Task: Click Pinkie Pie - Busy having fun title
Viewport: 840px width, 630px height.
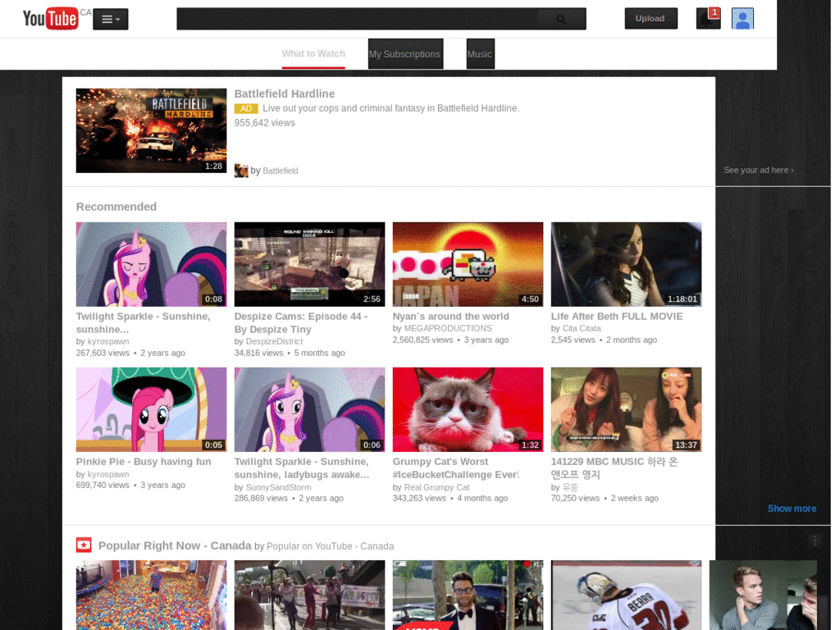Action: pos(144,461)
